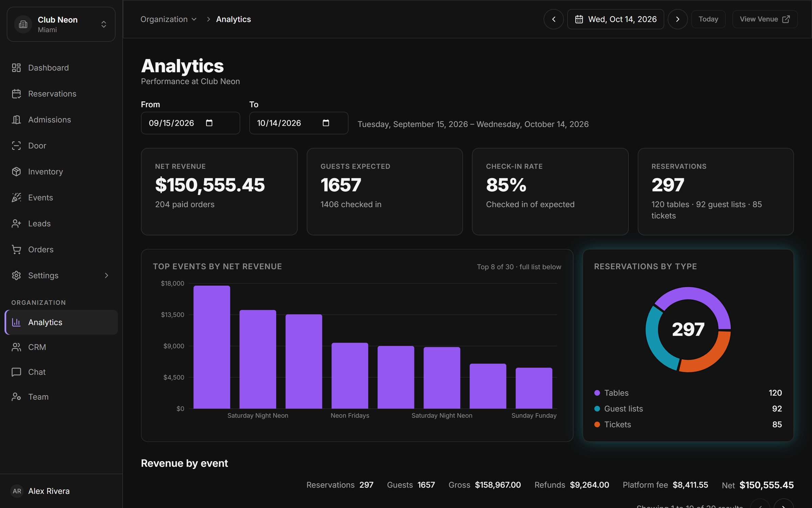The width and height of the screenshot is (812, 508).
Task: Open the Orders page
Action: 61,250
